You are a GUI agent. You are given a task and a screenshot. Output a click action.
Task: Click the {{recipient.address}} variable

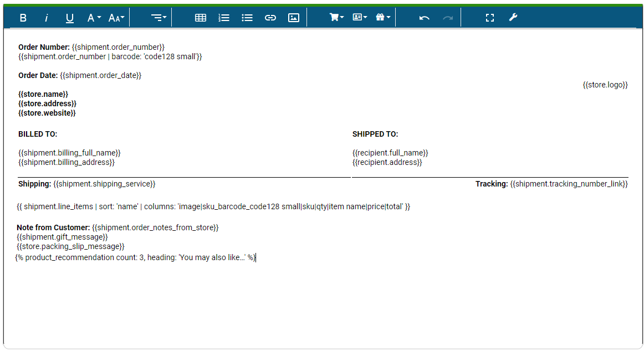pyautogui.click(x=387, y=163)
